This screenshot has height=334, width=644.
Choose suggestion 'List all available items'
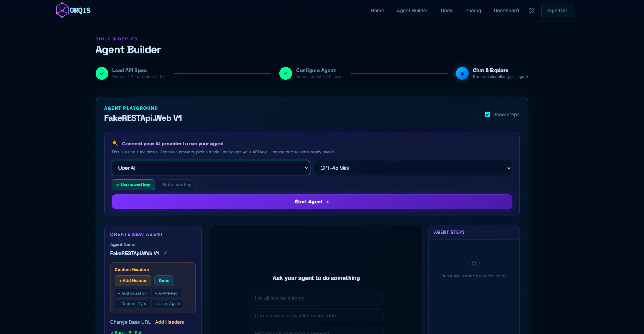click(316, 298)
